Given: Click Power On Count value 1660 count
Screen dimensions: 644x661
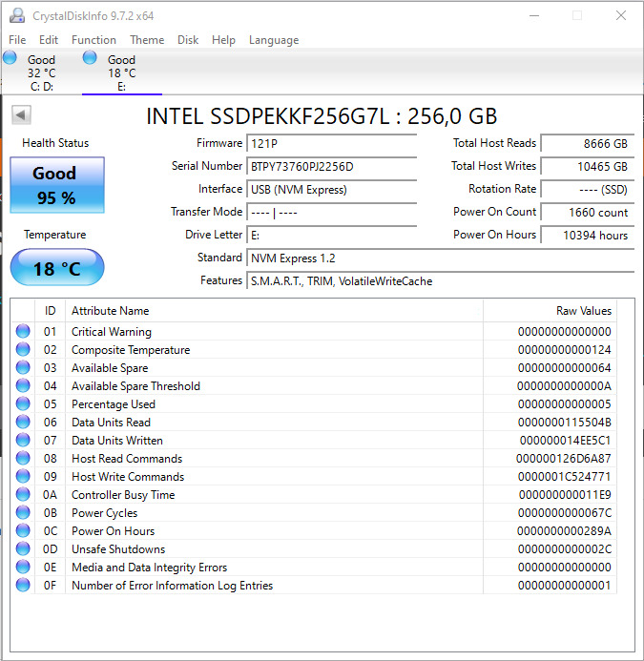Looking at the screenshot, I should tap(588, 213).
